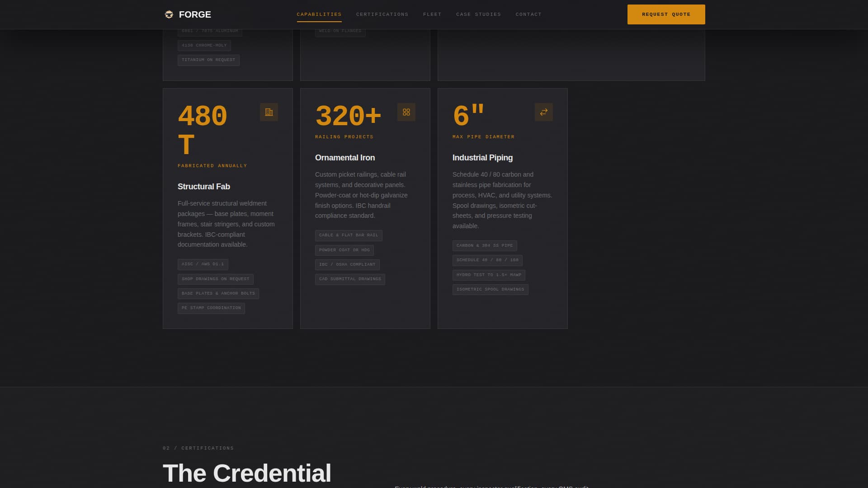The image size is (868, 488).
Task: Select the grid icon on Ornamental Iron card
Action: click(406, 112)
